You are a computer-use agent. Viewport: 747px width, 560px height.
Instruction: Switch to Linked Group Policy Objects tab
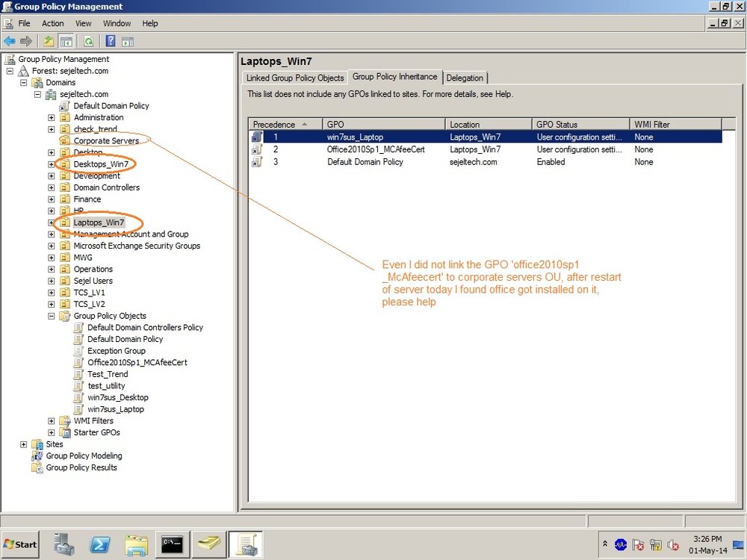tap(295, 78)
